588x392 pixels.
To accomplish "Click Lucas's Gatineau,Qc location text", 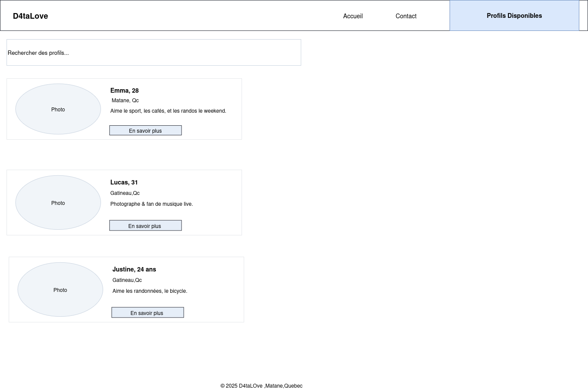I will 125,193.
